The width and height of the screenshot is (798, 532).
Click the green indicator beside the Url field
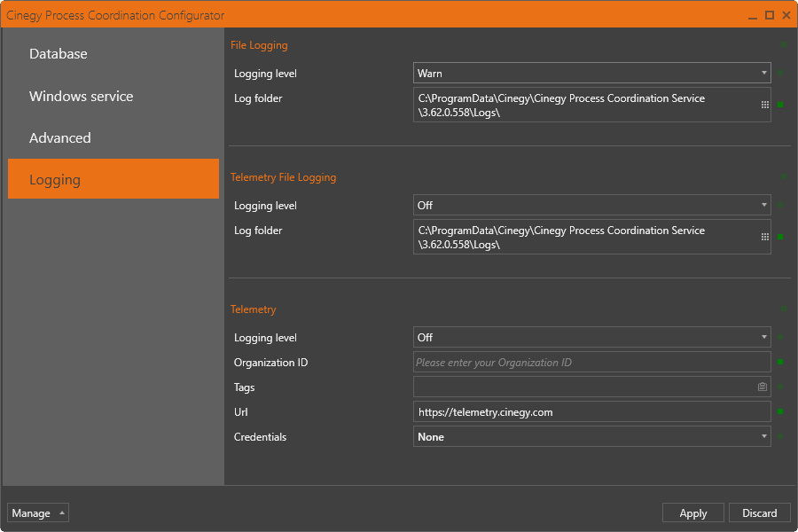tap(780, 411)
